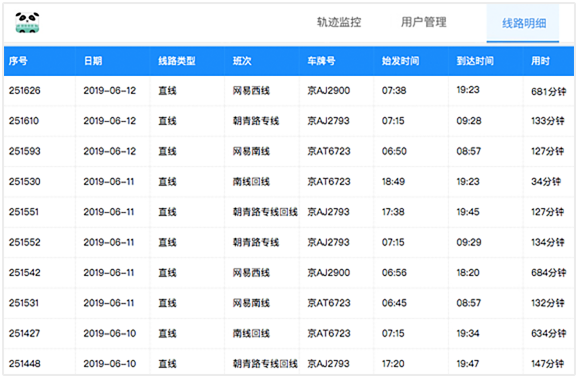The width and height of the screenshot is (578, 378).
Task: Click 网易南线 in row 251593
Action: [251, 151]
